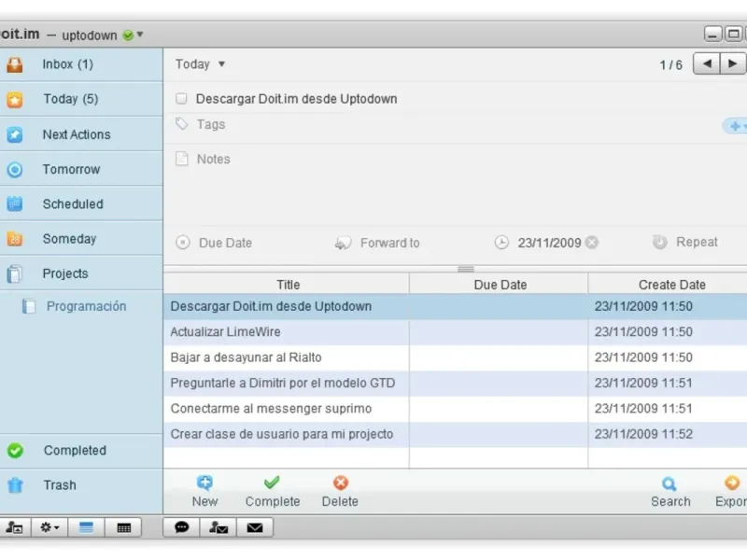Switch to the blue list view
The image size is (747, 560).
86,527
